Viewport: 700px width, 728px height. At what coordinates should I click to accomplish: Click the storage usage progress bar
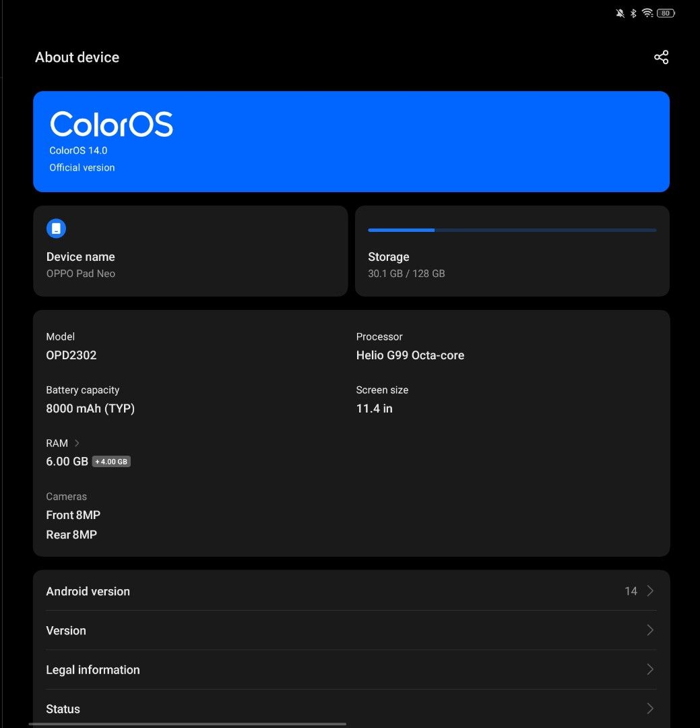pyautogui.click(x=512, y=230)
